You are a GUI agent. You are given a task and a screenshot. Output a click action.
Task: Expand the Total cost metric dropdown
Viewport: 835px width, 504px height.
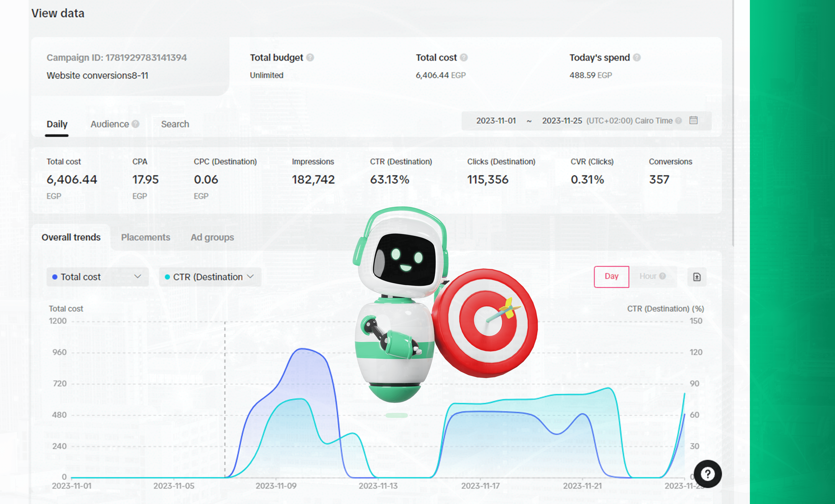point(97,277)
